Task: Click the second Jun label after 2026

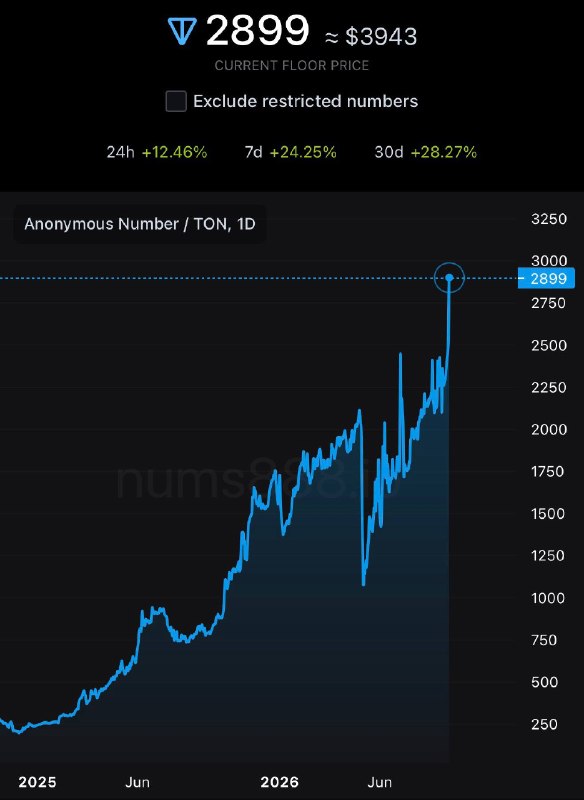Action: click(x=379, y=782)
